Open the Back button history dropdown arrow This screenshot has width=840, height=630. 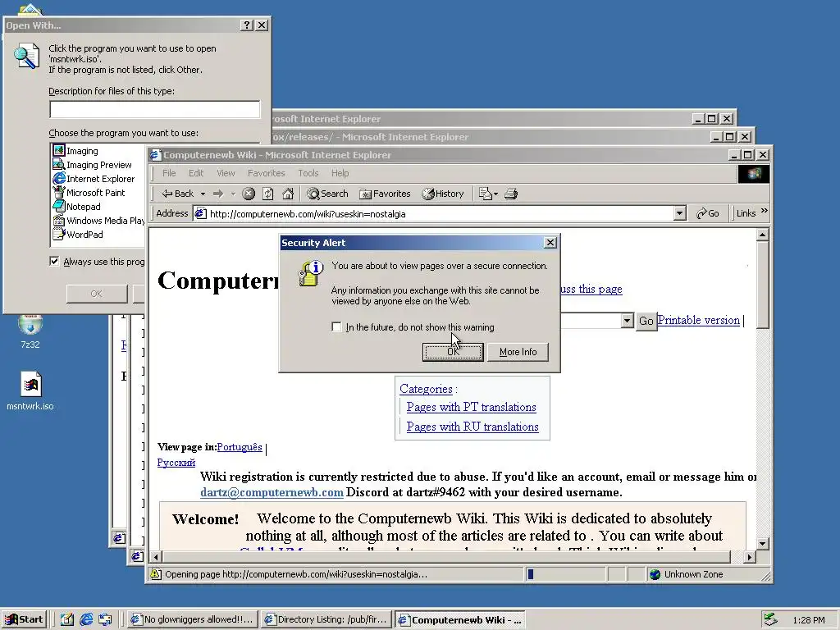coord(203,194)
